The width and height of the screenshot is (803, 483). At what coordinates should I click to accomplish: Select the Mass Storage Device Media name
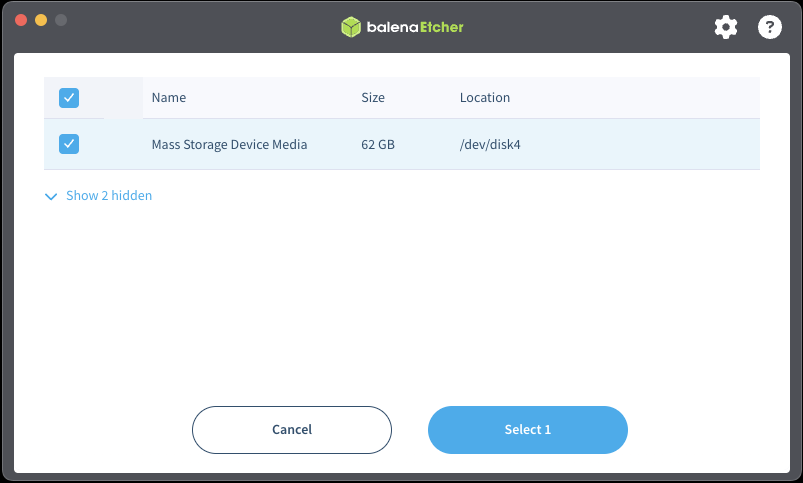[x=229, y=144]
